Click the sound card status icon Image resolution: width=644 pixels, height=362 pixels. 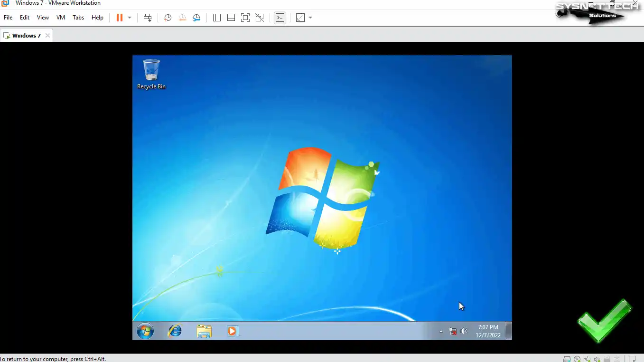click(597, 359)
